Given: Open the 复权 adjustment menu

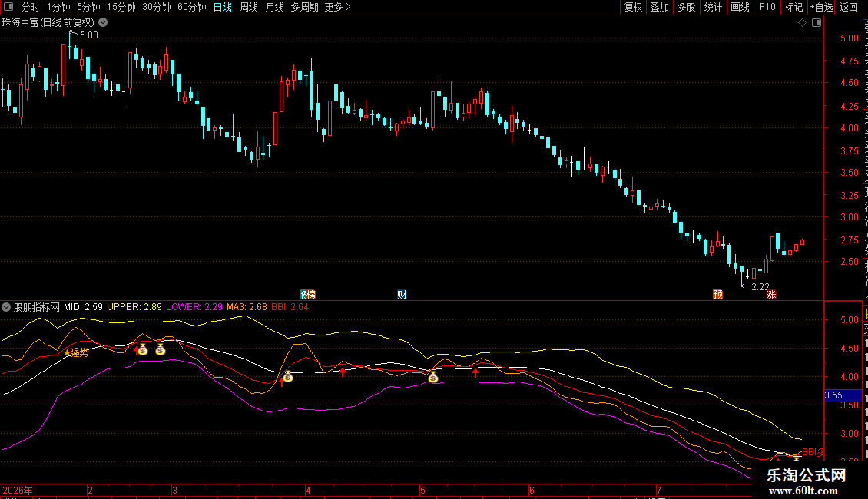Looking at the screenshot, I should (633, 7).
